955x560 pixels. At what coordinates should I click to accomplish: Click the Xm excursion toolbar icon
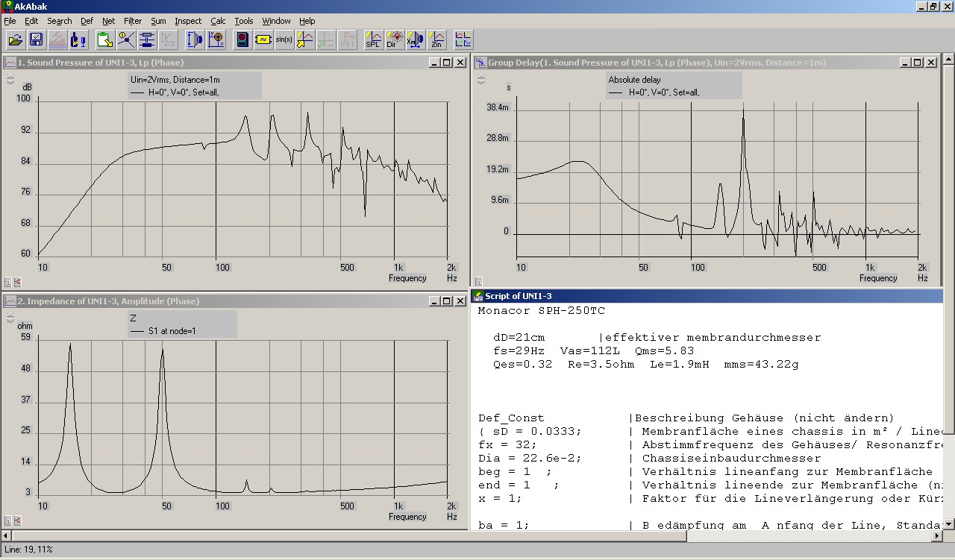point(416,40)
